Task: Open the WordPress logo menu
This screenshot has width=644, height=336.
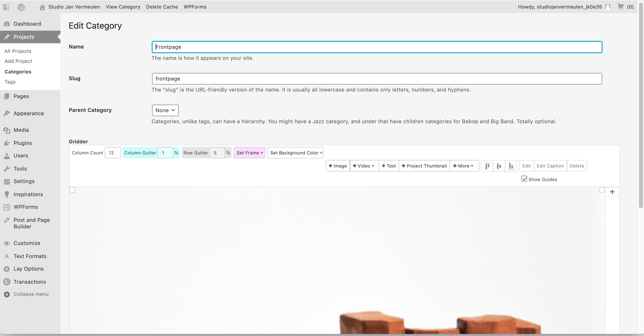Action: click(21, 7)
